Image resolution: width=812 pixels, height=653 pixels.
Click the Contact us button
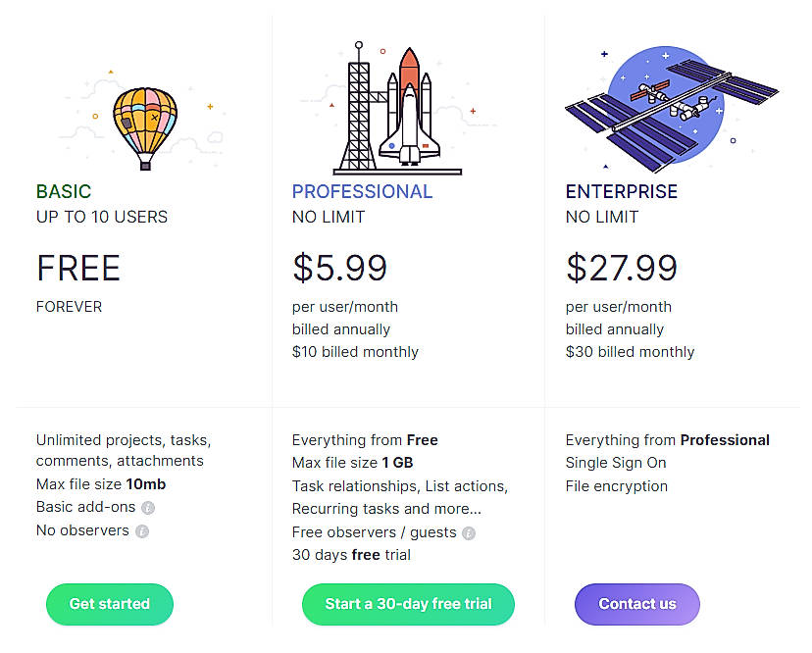click(636, 604)
